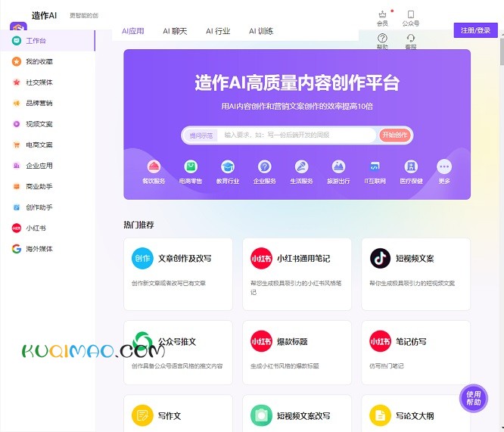The image size is (504, 432).
Task: Open 我的收藏 favorites in sidebar
Action: coord(48,61)
